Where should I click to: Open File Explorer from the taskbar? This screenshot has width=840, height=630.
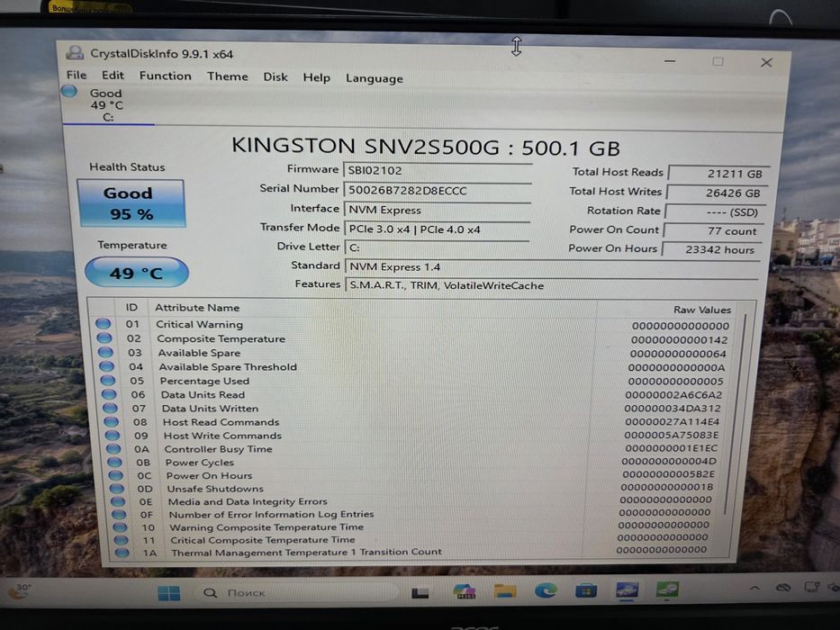[505, 591]
